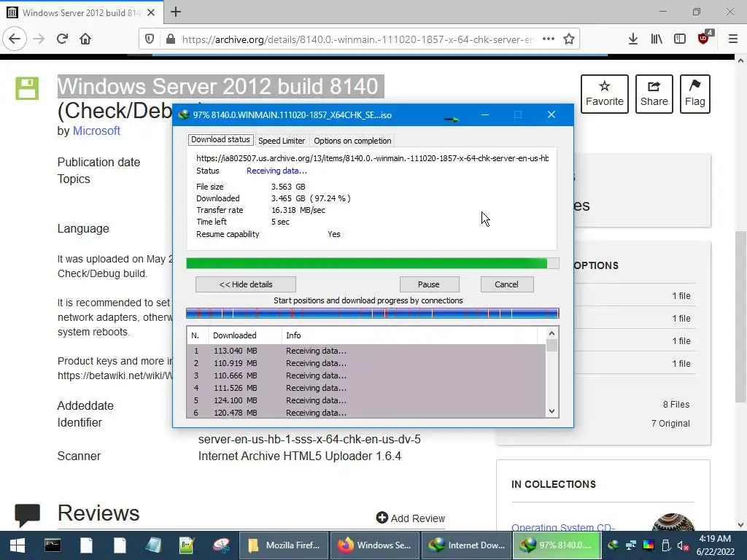Viewport: 747px width, 560px height.
Task: Share this archive item
Action: 654,94
